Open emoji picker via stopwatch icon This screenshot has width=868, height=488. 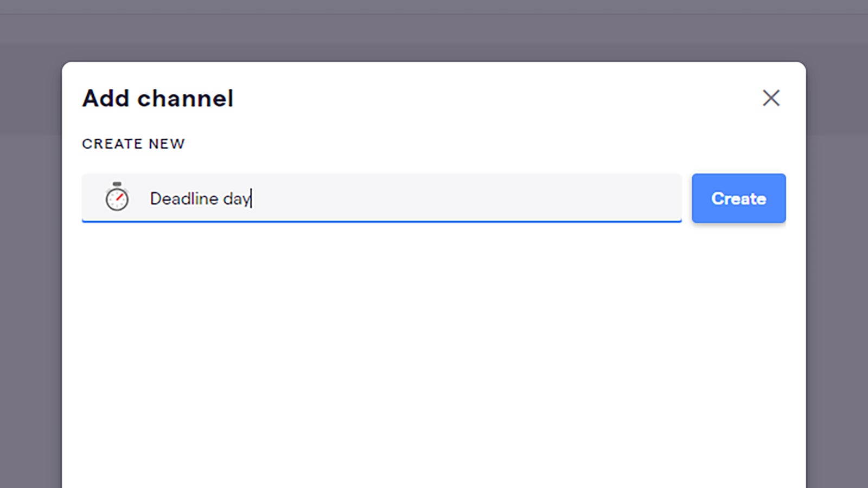click(117, 197)
